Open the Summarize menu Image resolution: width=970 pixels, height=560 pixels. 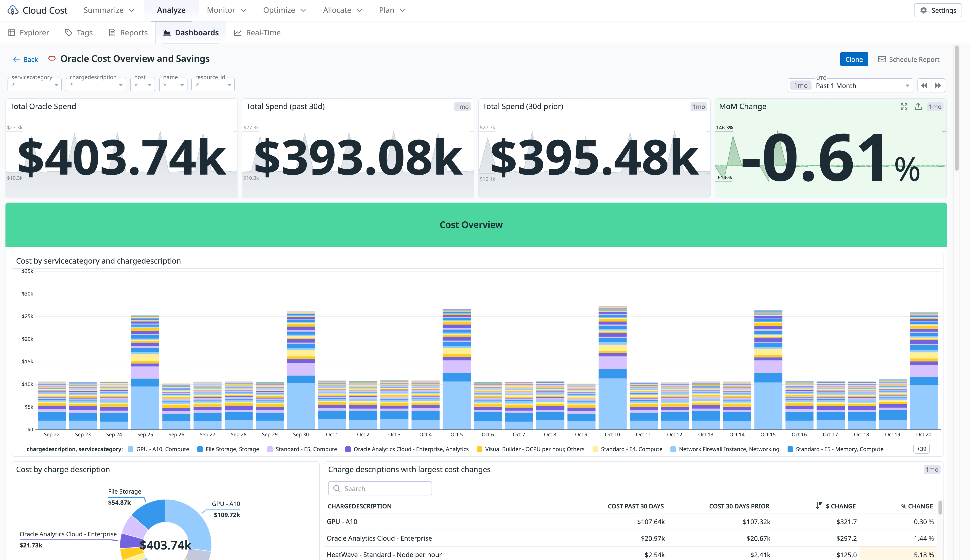click(109, 10)
